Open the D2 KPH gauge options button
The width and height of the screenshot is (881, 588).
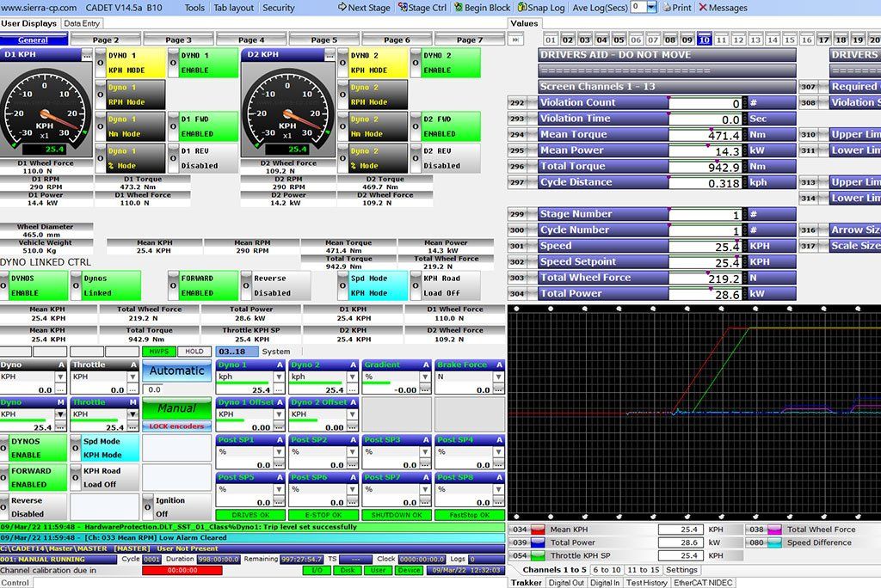coord(330,55)
